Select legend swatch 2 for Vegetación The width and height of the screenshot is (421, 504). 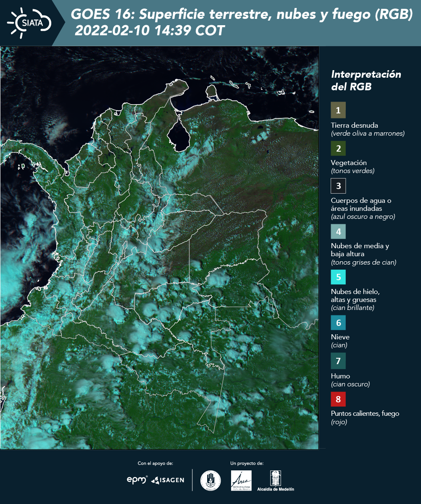[338, 148]
